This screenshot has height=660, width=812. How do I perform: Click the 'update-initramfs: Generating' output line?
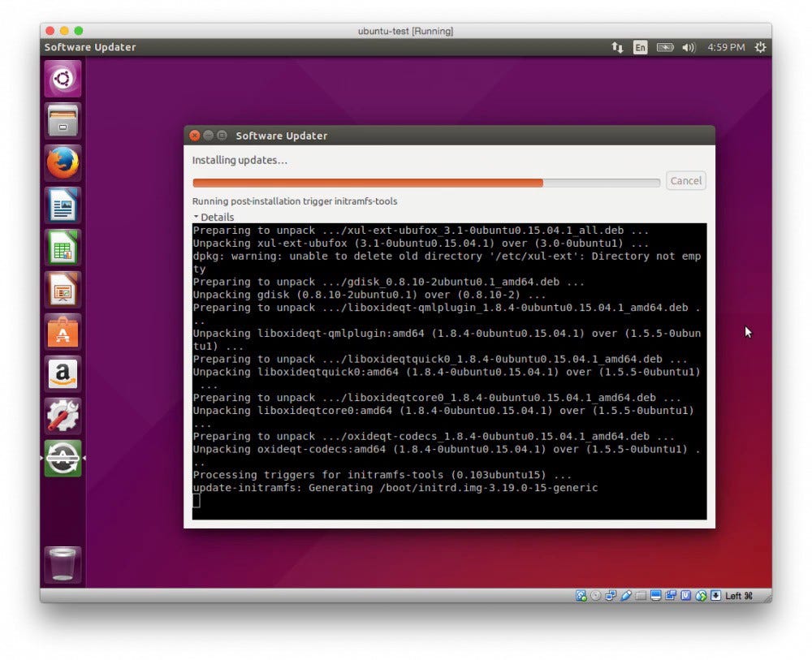coord(395,488)
